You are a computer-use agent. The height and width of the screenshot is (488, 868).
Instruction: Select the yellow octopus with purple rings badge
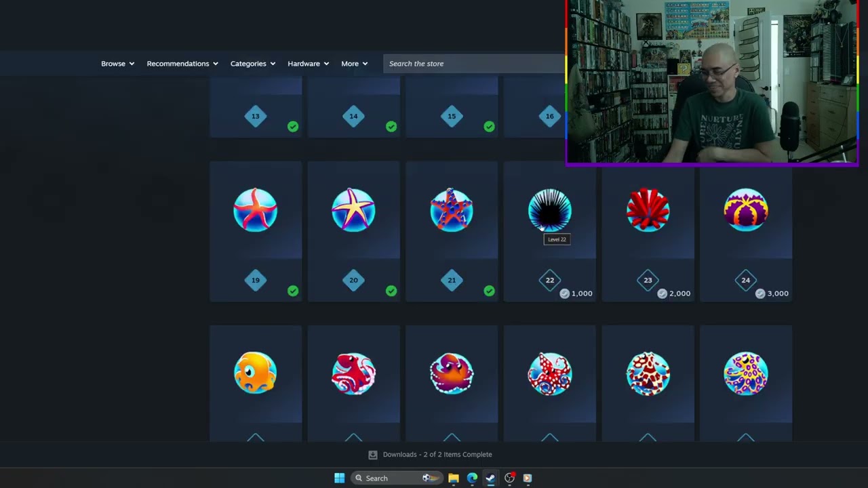pyautogui.click(x=746, y=373)
